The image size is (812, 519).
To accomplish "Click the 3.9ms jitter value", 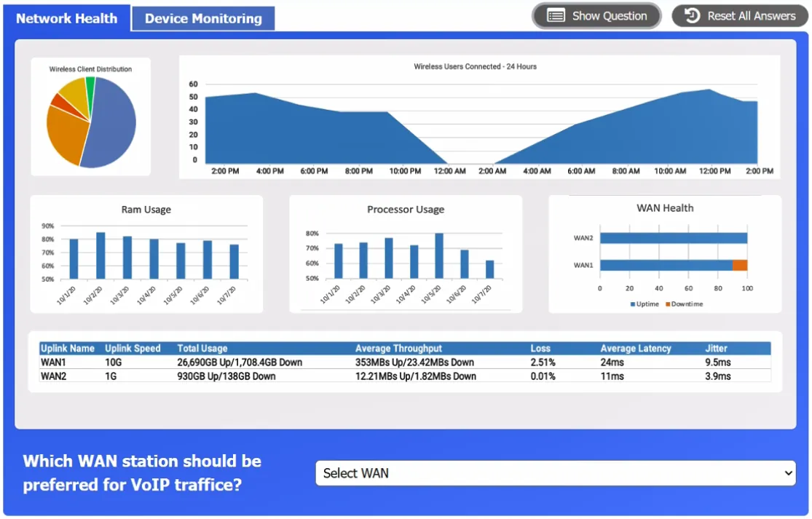I will [718, 376].
